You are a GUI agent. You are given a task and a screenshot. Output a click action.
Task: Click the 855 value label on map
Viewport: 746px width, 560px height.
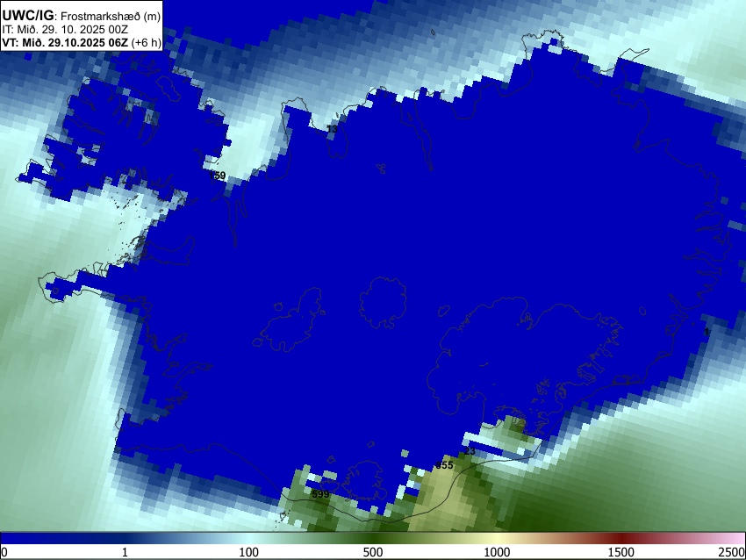[444, 465]
